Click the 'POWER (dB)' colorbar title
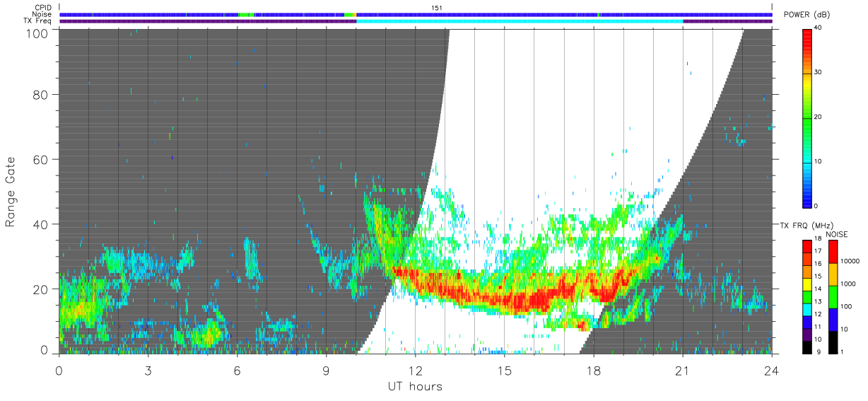The width and height of the screenshot is (868, 401). point(807,14)
